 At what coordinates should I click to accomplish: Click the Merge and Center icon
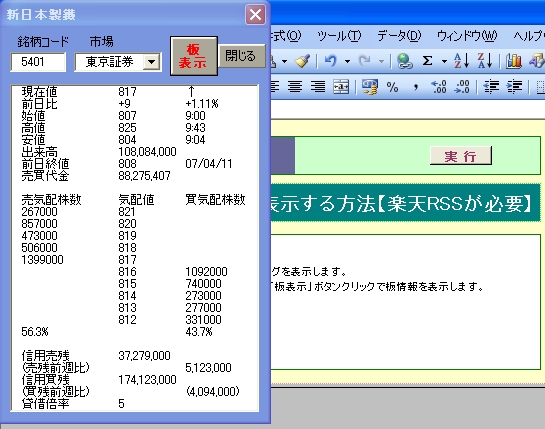341,87
